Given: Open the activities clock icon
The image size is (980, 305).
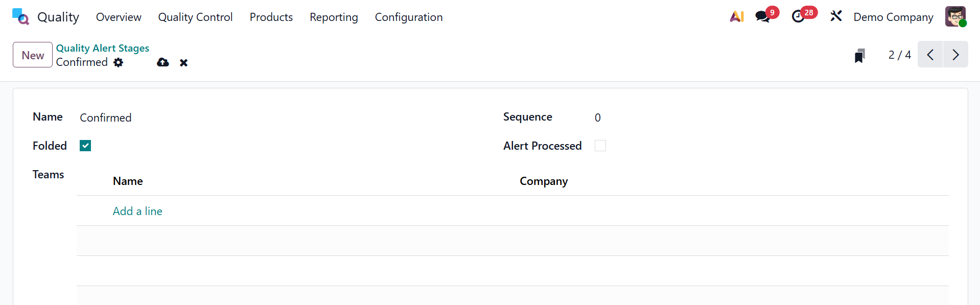Looking at the screenshot, I should [798, 17].
